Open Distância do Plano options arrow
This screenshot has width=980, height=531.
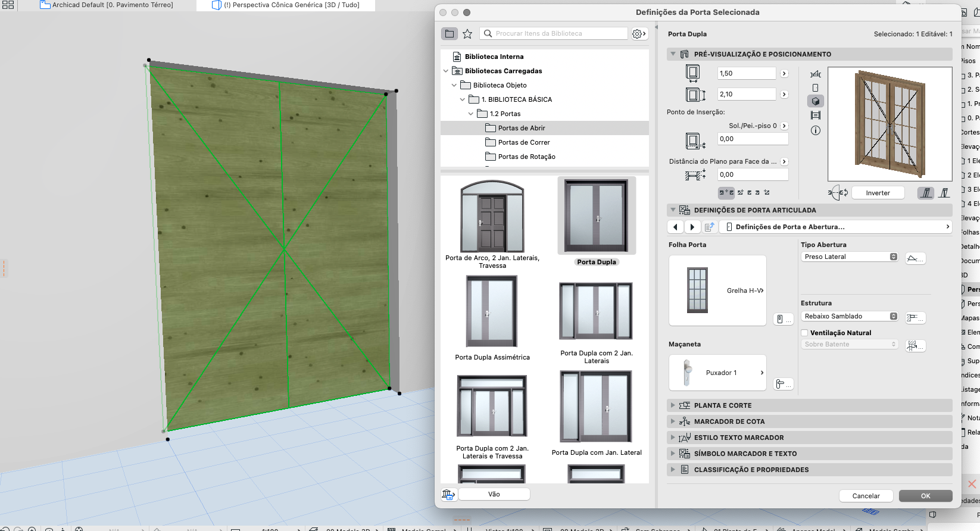784,162
